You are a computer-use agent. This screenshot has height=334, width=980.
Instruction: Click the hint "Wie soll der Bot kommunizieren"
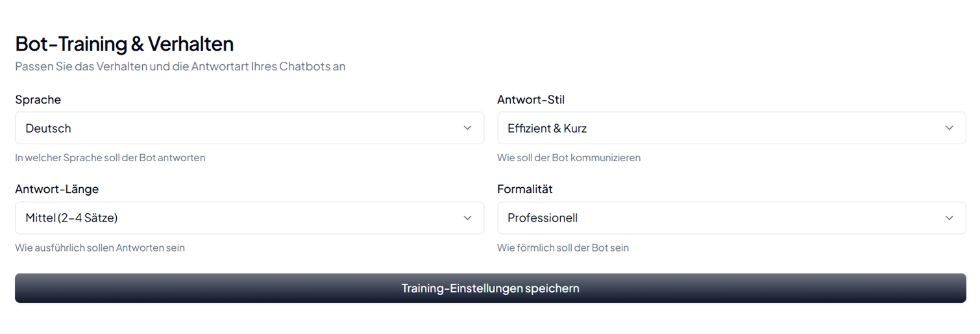tap(569, 158)
